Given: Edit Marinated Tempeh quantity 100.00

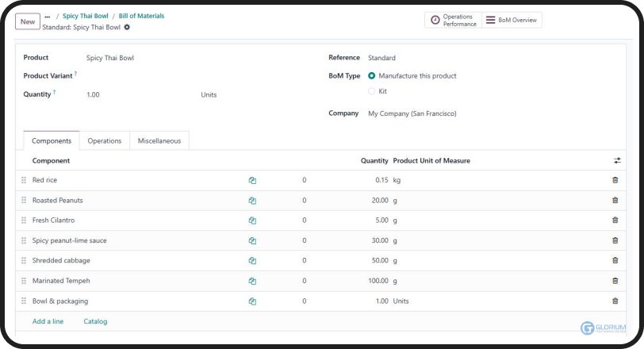Looking at the screenshot, I should tap(378, 281).
